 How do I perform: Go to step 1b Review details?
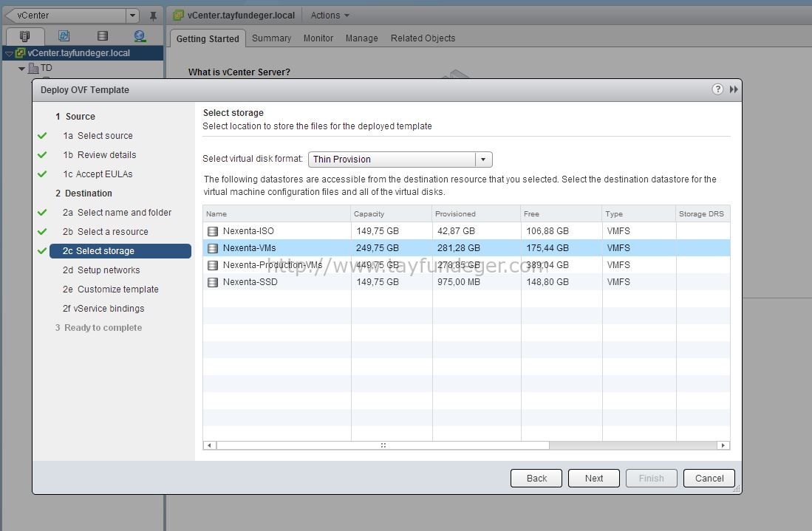(100, 155)
